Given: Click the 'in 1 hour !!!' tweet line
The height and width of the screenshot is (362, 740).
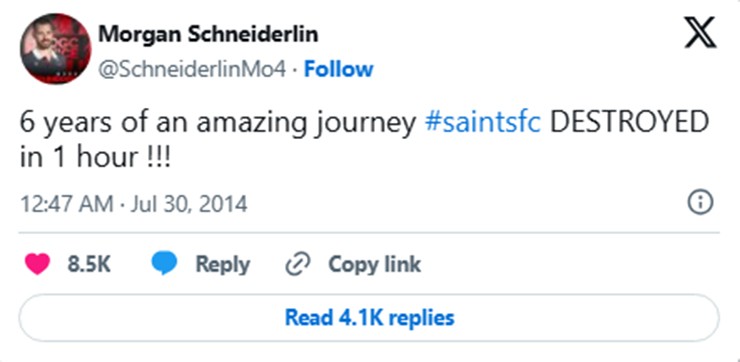Looking at the screenshot, I should (x=95, y=158).
